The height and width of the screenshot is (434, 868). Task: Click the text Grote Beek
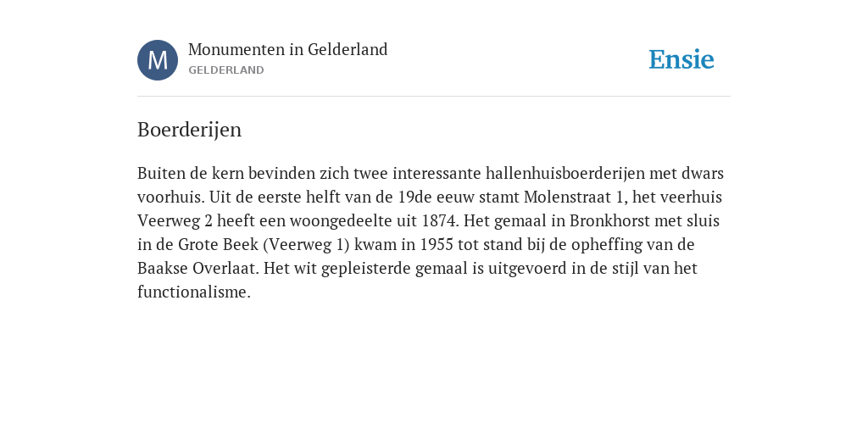[x=218, y=245]
